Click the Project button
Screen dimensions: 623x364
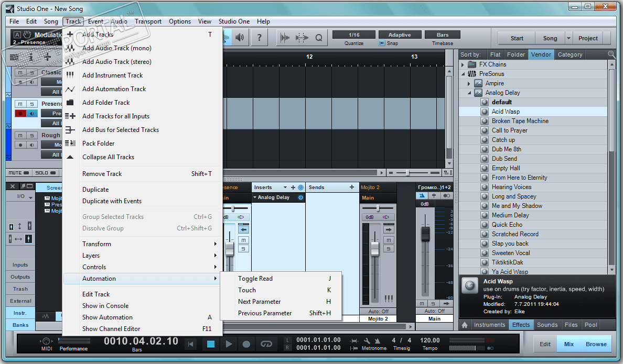point(588,38)
